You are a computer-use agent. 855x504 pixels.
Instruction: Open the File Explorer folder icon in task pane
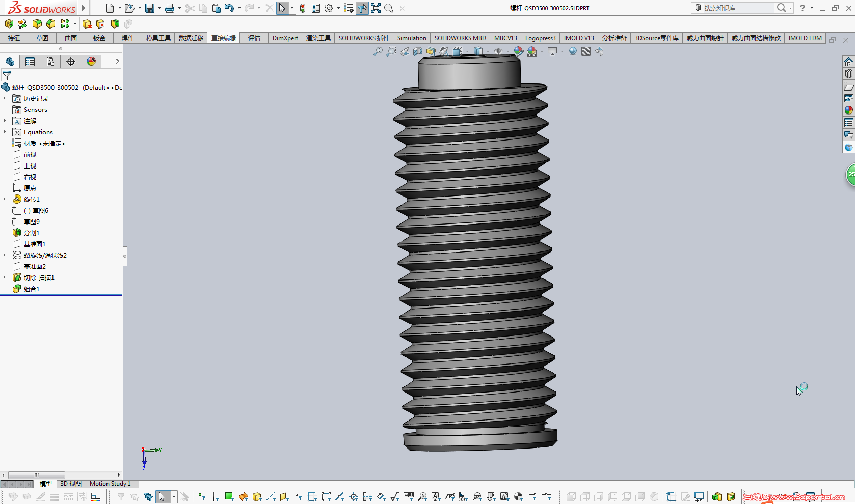point(848,86)
